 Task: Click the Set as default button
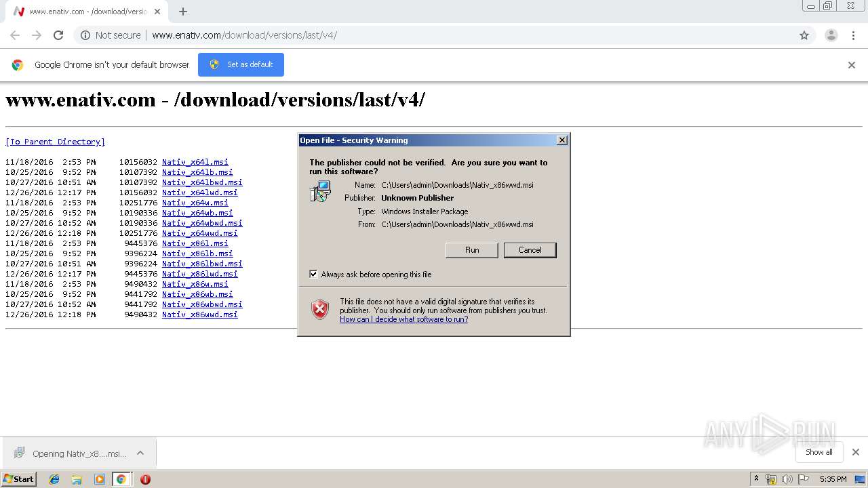pos(241,64)
